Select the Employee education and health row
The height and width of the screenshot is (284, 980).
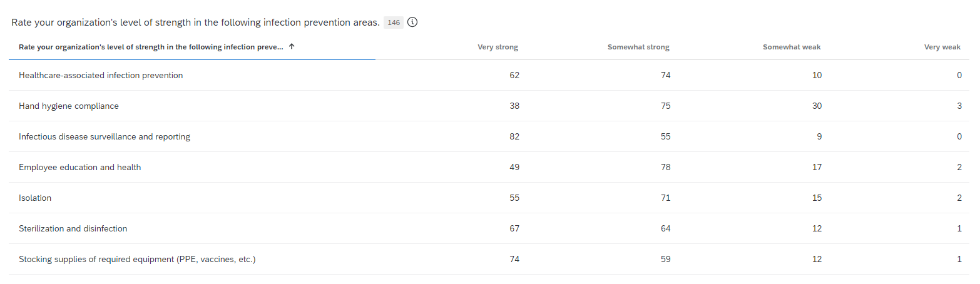coord(489,167)
